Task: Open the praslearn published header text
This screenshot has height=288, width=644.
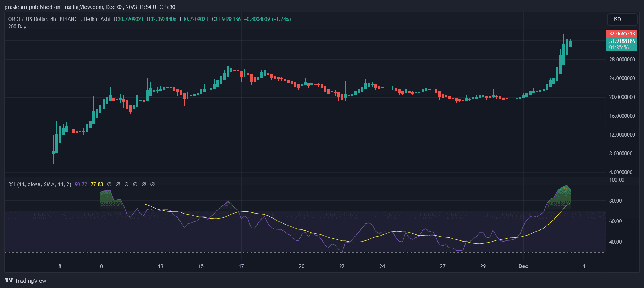Action: point(90,7)
